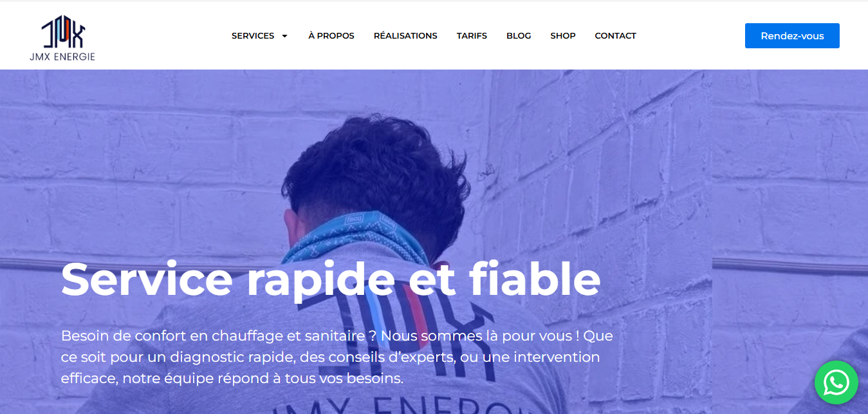Navigate to the Blog section
This screenshot has height=414, width=868.
click(x=519, y=36)
